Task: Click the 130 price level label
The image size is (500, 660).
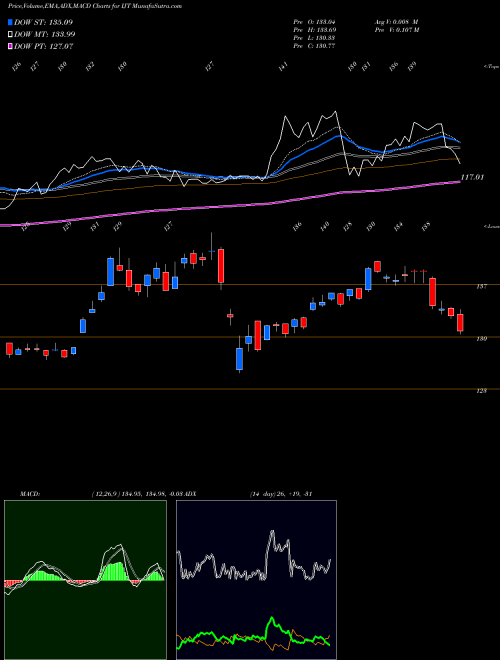Action: point(481,339)
